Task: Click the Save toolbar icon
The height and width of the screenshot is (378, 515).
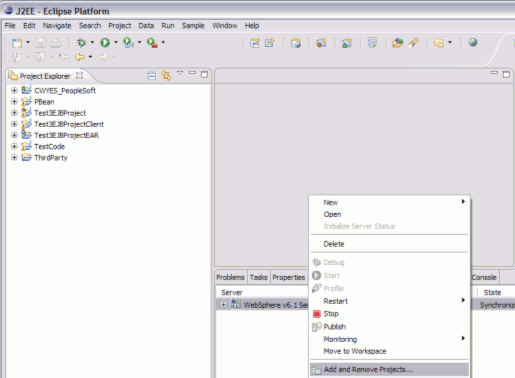Action: click(x=41, y=43)
